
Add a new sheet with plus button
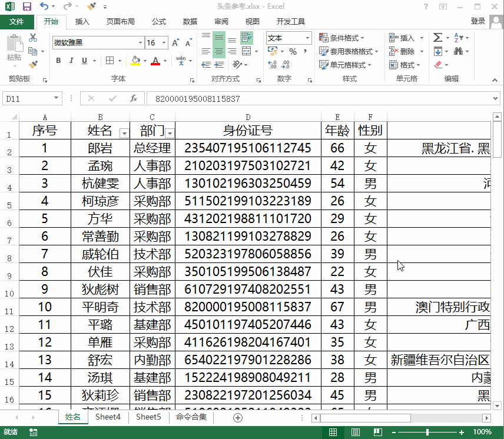coord(238,417)
